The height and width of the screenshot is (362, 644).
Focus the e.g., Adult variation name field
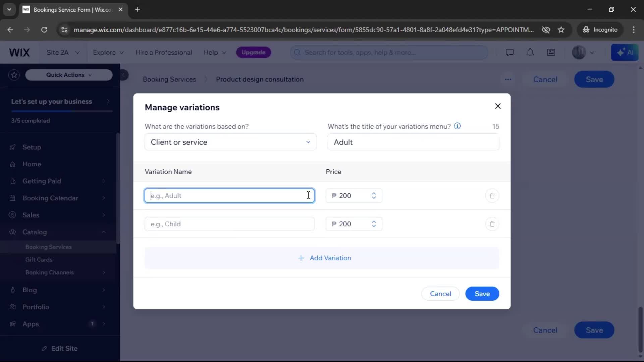click(229, 196)
